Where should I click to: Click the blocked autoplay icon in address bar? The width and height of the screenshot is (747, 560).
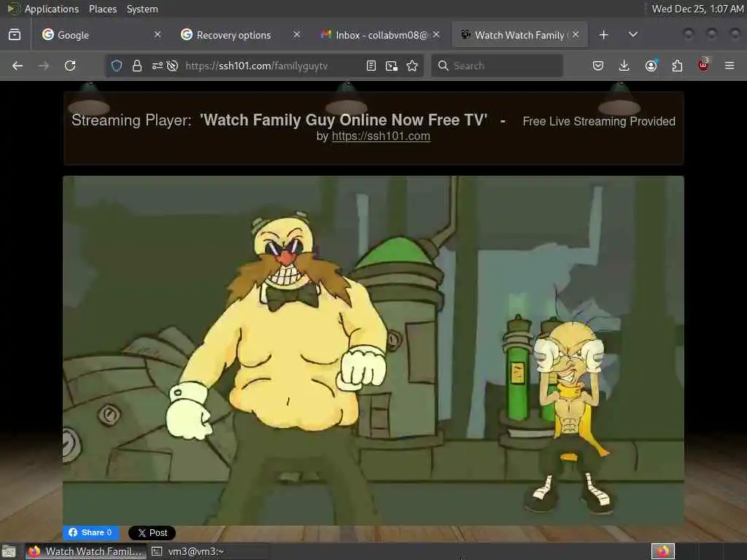point(172,66)
